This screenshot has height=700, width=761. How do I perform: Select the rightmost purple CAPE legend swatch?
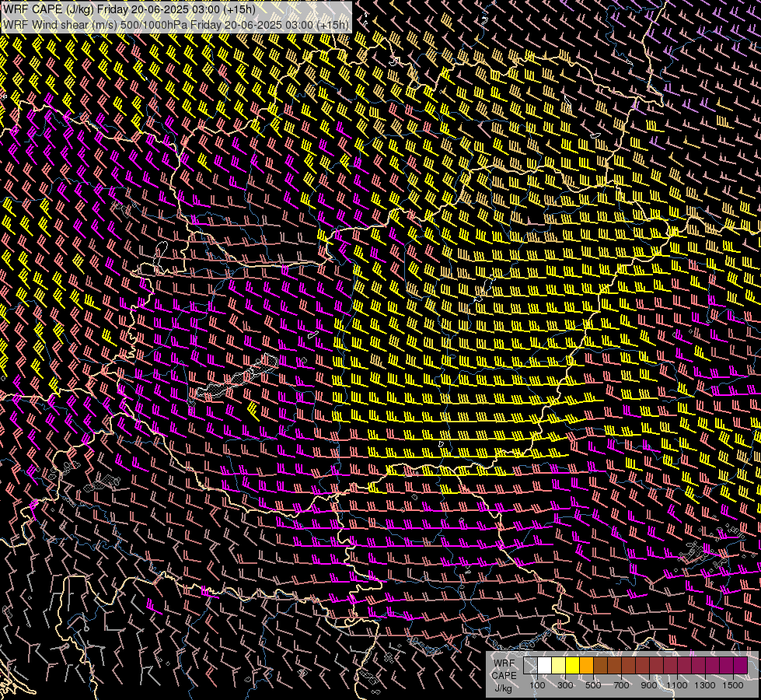coord(741,665)
